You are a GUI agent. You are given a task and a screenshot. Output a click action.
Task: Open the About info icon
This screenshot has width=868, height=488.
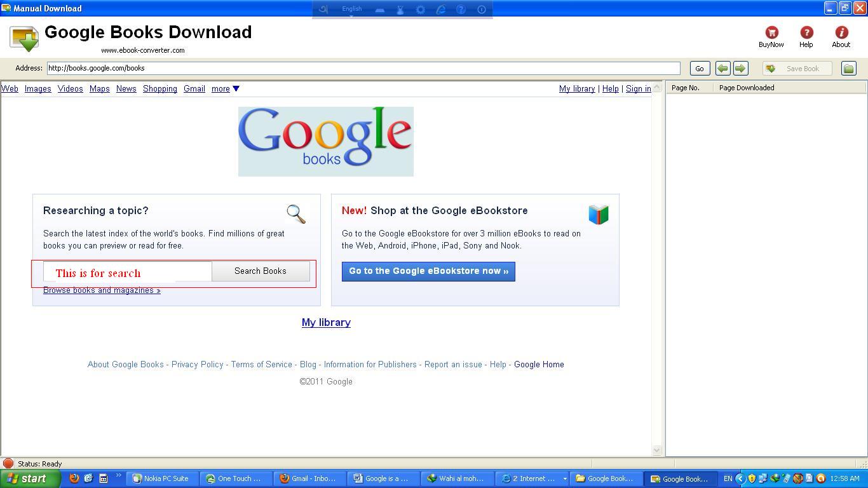[x=841, y=32]
